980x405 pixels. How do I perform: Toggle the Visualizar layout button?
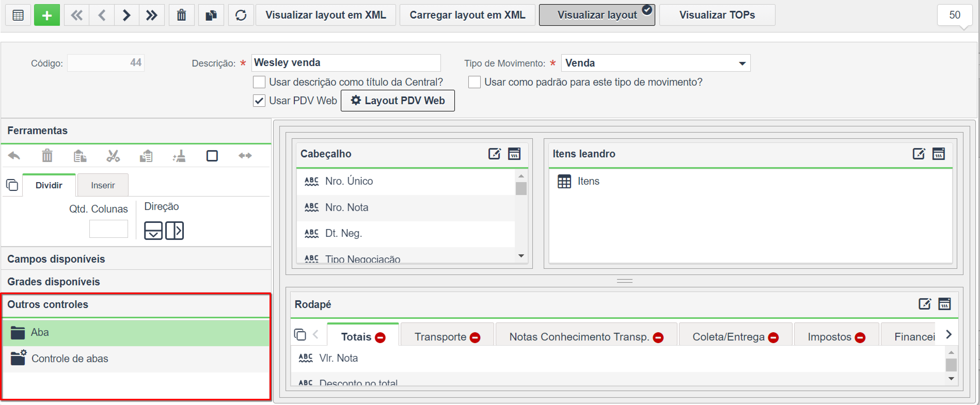click(597, 15)
